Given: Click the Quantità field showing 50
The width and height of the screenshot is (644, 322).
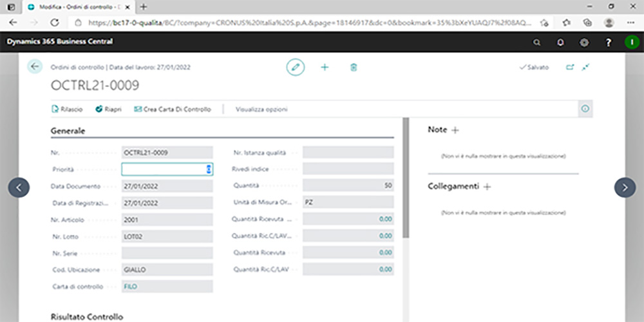Looking at the screenshot, I should pos(348,185).
